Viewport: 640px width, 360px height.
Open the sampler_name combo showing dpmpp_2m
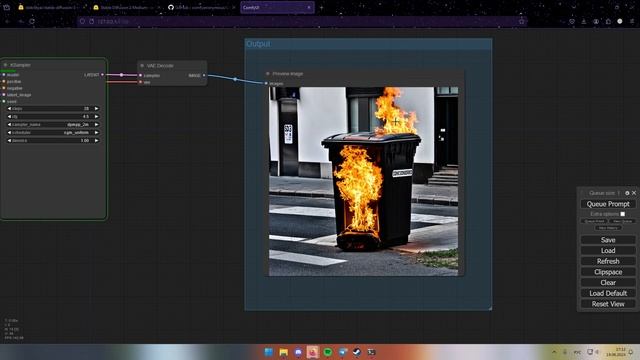[53, 124]
